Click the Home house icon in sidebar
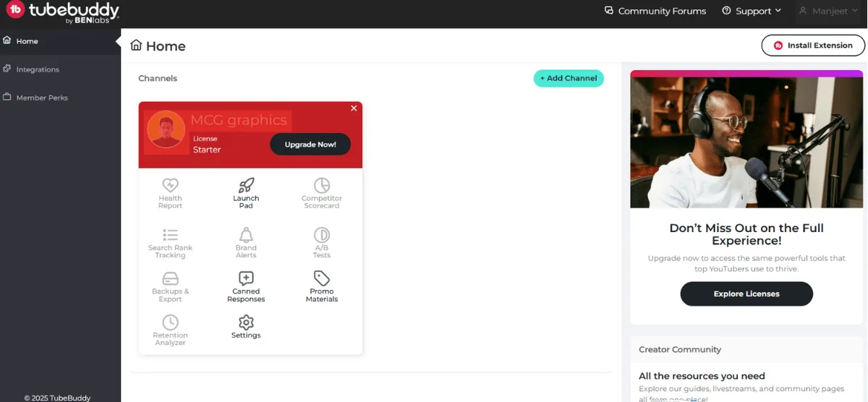Screen dimensions: 868x402 pyautogui.click(x=7, y=40)
